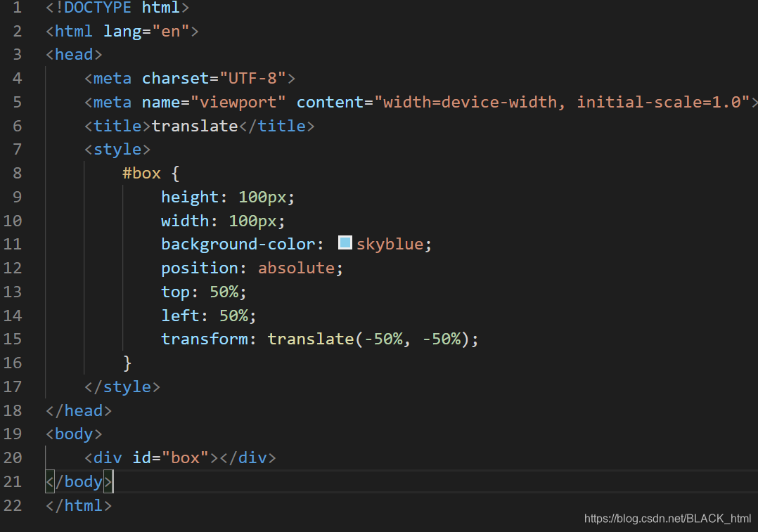
Task: Select line number 20 in the gutter
Action: 13,458
